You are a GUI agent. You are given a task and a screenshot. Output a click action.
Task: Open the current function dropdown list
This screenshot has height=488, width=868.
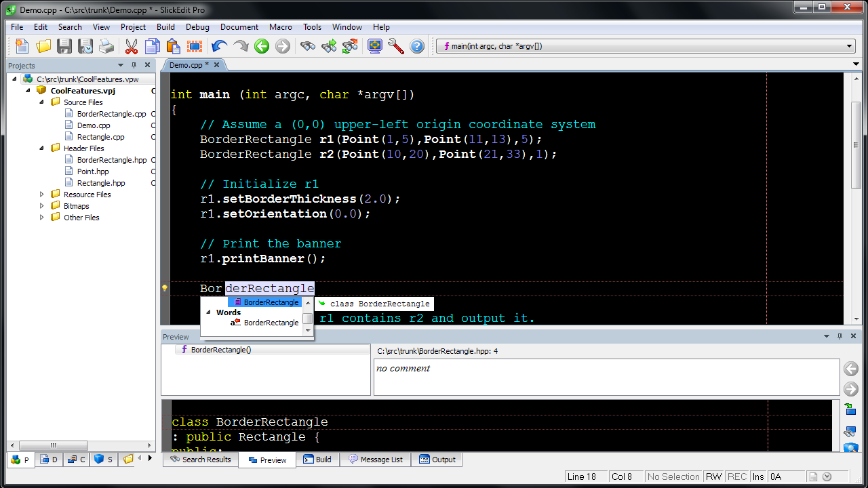(850, 46)
